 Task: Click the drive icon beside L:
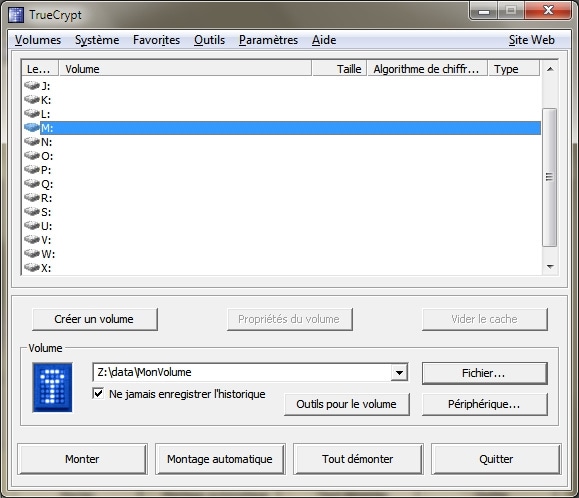[32, 114]
